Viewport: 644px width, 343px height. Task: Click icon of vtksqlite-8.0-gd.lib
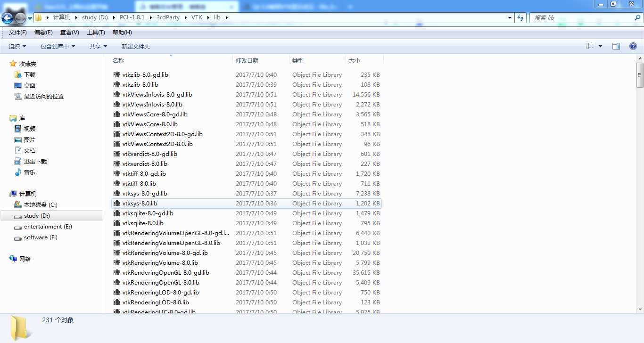tap(117, 213)
